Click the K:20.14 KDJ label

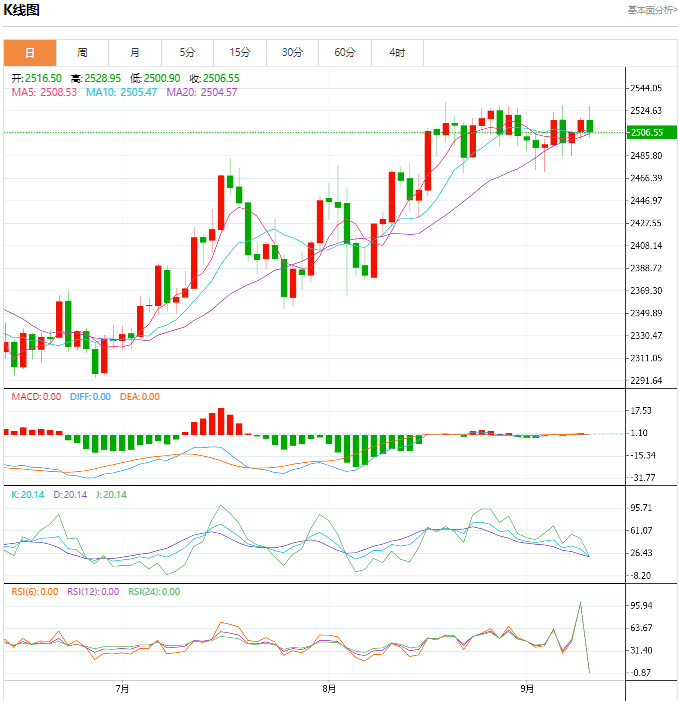coord(28,494)
